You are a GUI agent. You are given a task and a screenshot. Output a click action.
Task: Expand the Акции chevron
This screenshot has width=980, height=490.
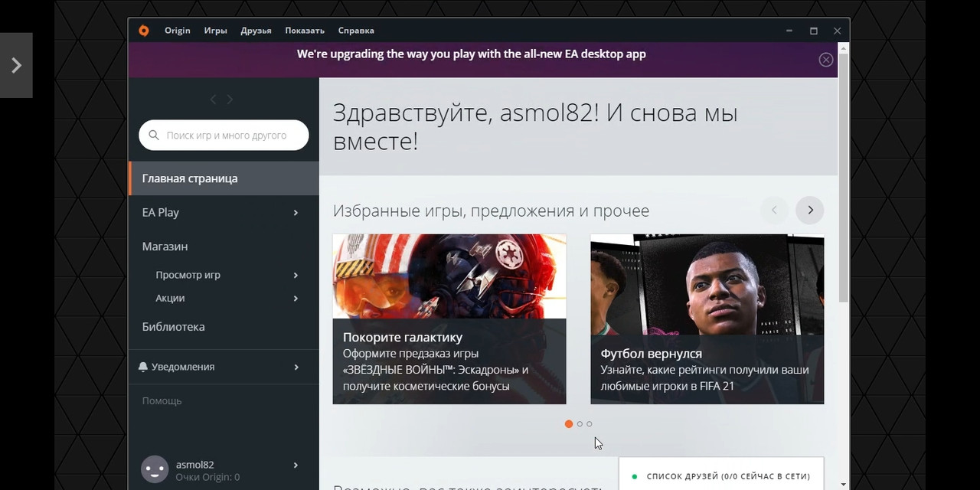[296, 298]
